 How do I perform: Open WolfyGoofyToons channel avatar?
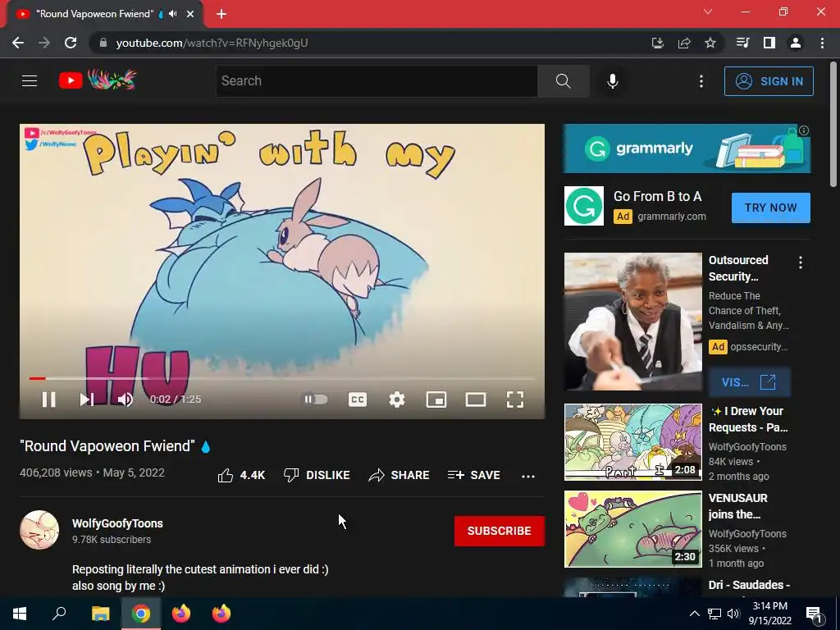(x=39, y=531)
